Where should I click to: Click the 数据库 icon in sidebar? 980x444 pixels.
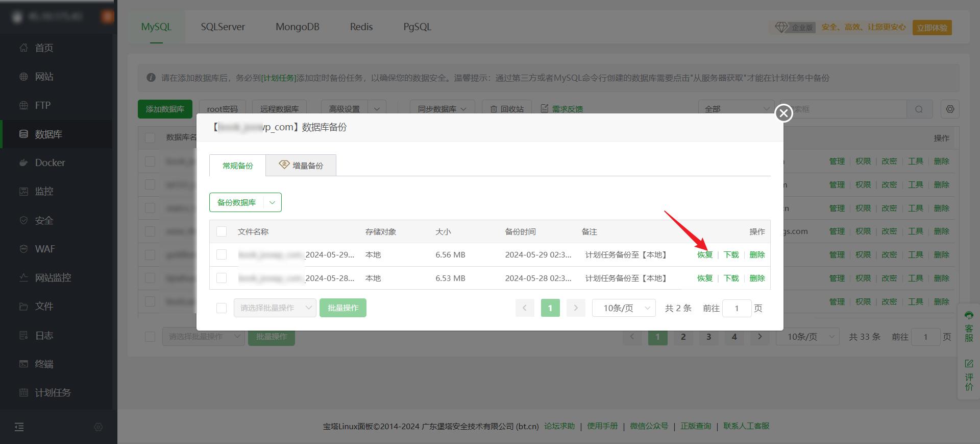click(23, 134)
